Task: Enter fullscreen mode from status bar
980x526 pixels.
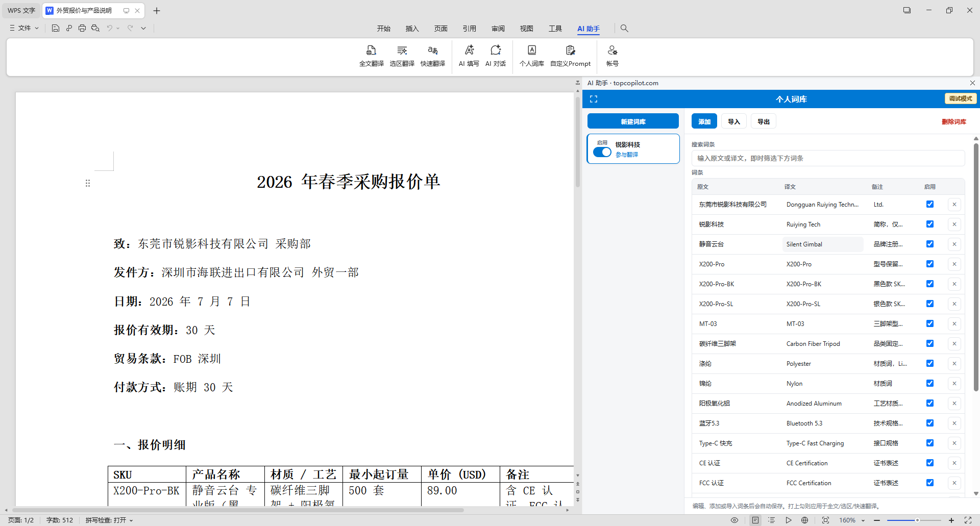Action: coord(968,520)
